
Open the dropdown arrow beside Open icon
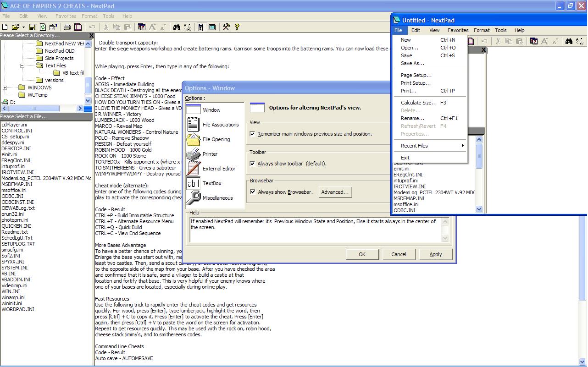click(x=22, y=27)
